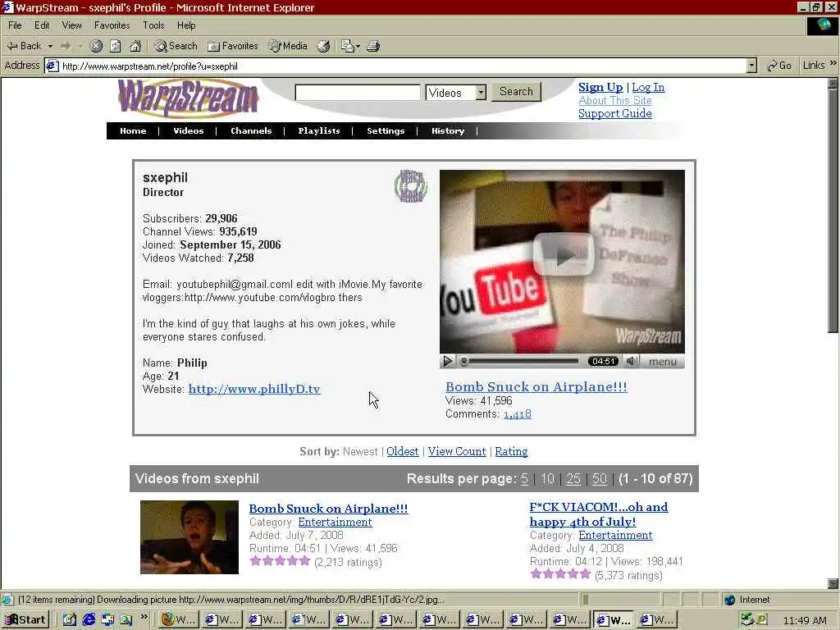This screenshot has height=630, width=840.
Task: Open the About This Site link
Action: coord(615,100)
